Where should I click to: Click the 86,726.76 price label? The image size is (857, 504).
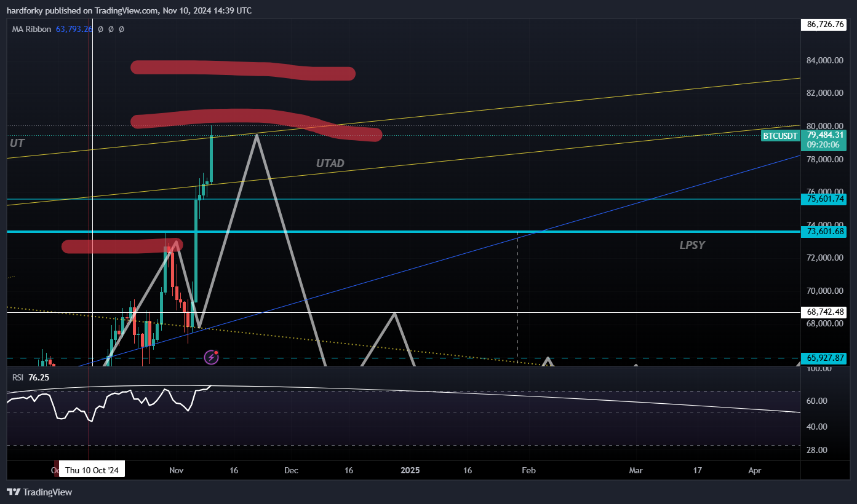(x=825, y=25)
